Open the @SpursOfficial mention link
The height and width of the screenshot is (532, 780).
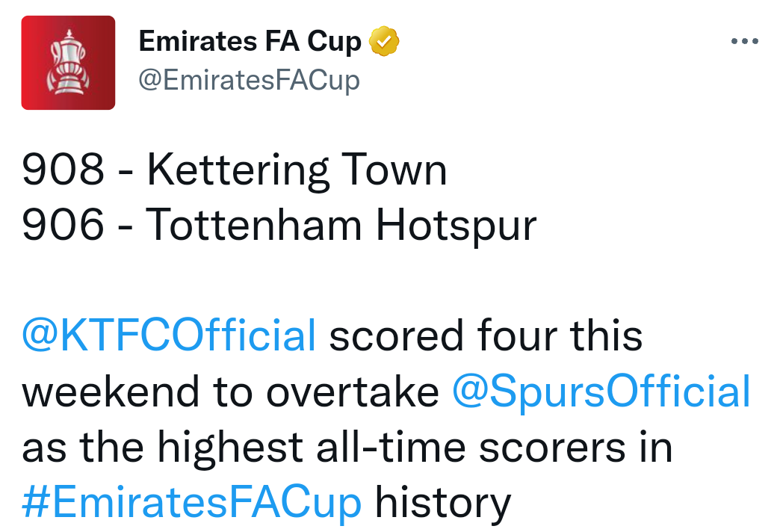(601, 392)
